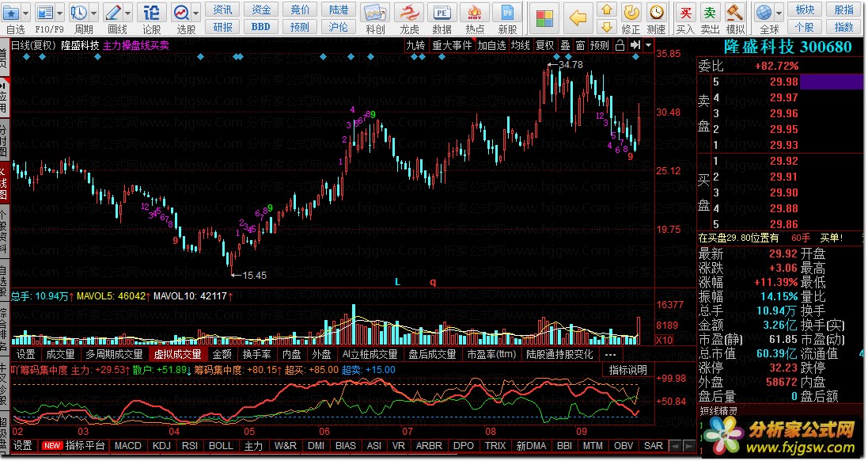This screenshot has height=461, width=868.
Task: Click the 测速 speed test clock icon
Action: point(657,12)
